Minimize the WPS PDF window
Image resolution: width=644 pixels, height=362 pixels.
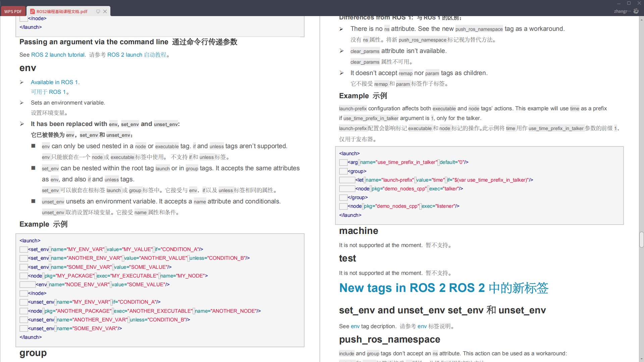(x=618, y=3)
